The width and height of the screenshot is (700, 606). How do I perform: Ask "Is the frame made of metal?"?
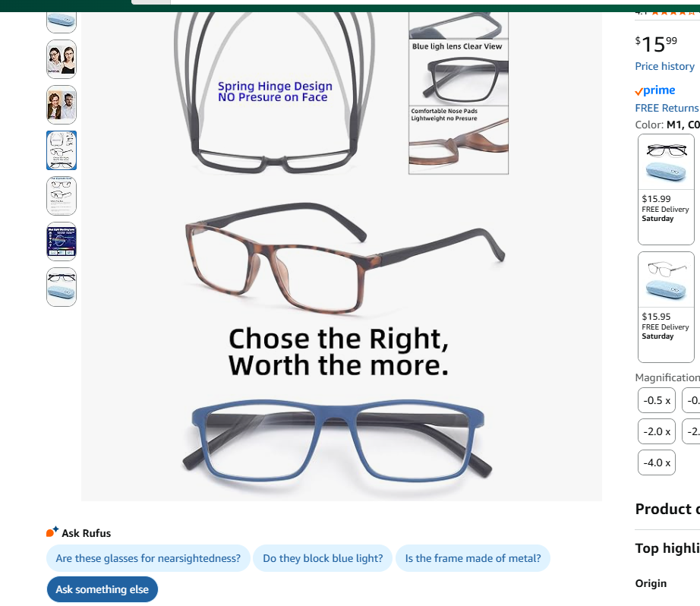473,558
